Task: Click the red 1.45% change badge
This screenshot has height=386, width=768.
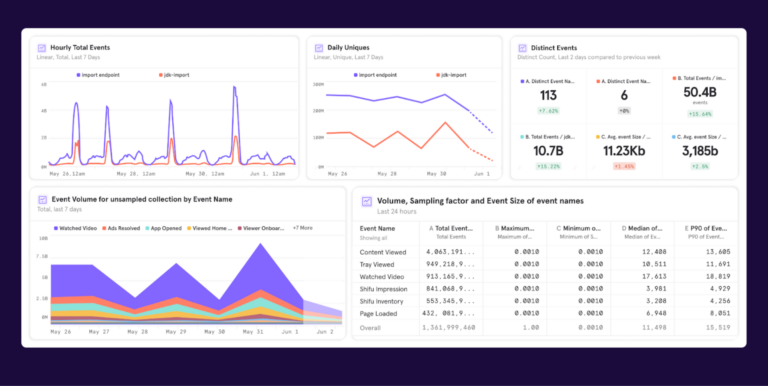Action: coord(624,167)
